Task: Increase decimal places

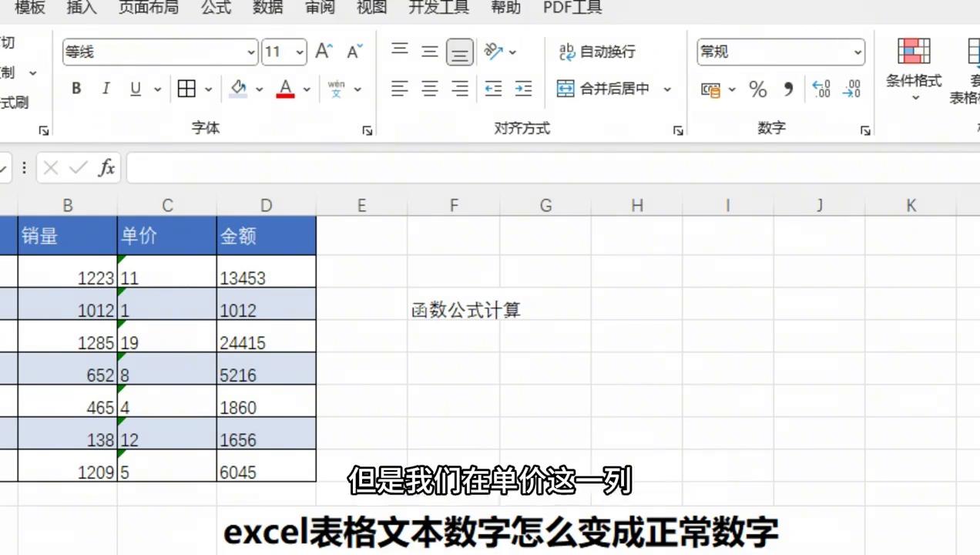Action: pyautogui.click(x=821, y=89)
